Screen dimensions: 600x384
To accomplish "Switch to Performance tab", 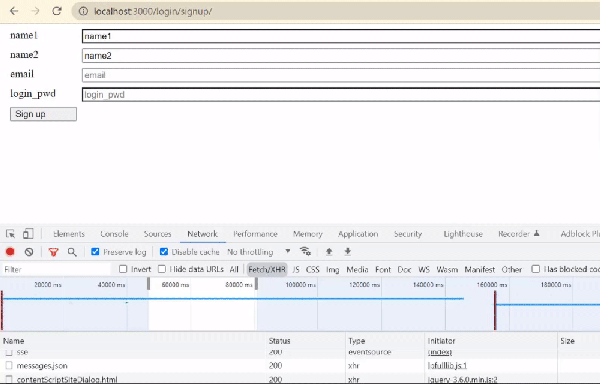I will tap(255, 234).
